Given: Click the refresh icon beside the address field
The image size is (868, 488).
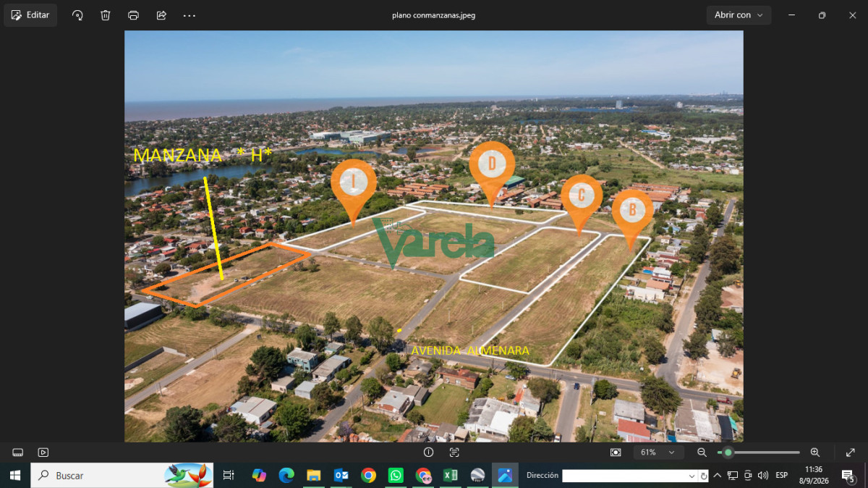Looking at the screenshot, I should point(704,476).
